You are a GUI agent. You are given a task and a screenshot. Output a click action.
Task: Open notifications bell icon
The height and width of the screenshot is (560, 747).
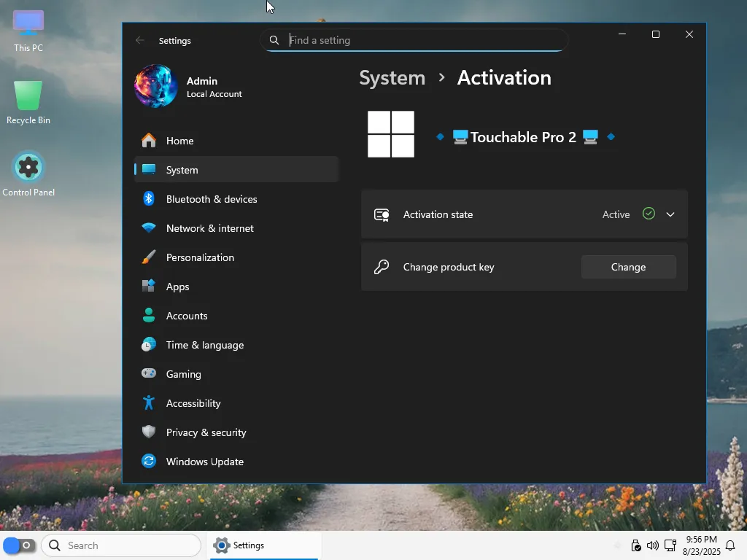point(729,545)
